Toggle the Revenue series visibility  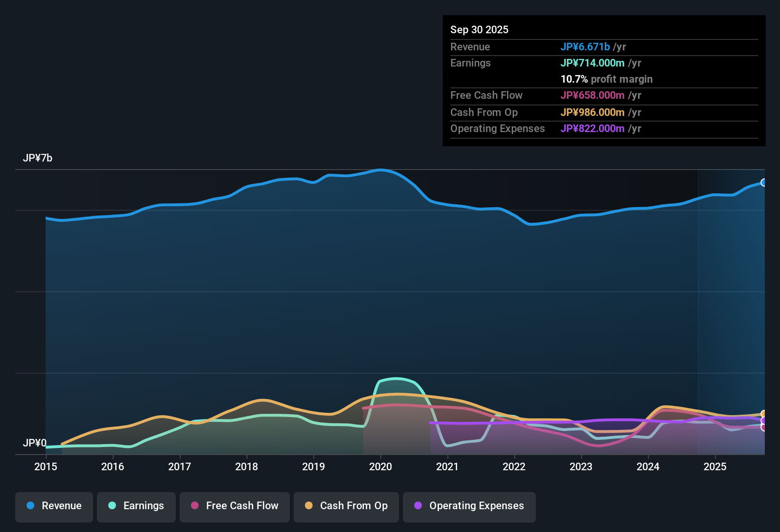coord(54,506)
